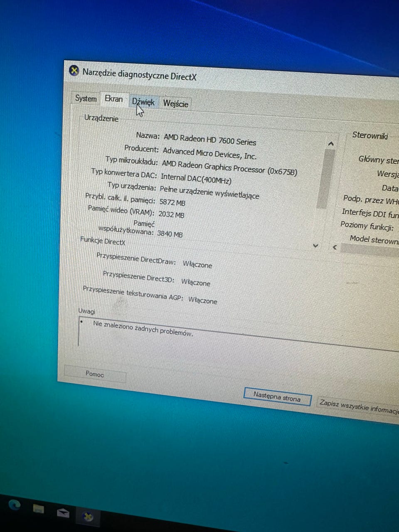Switch to the System tab
The height and width of the screenshot is (532, 399).
pos(86,99)
